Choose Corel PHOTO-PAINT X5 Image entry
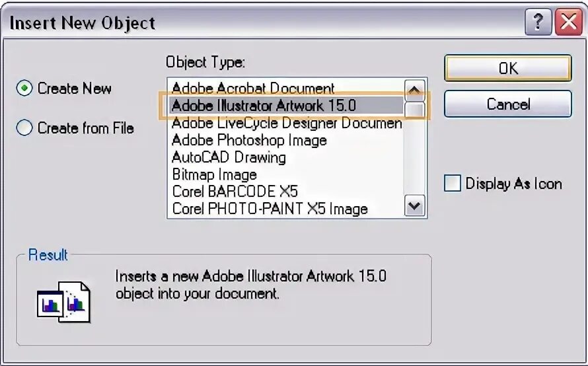Screen dimensions: 588x366 [286, 209]
